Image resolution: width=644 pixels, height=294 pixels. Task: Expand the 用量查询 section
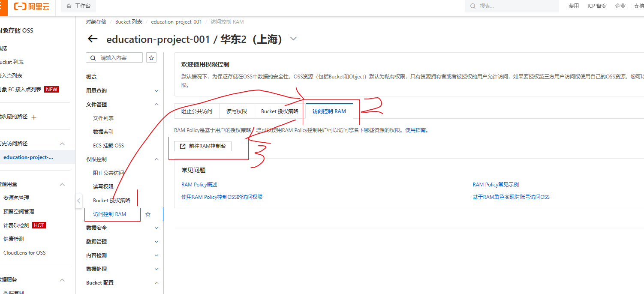pyautogui.click(x=156, y=91)
